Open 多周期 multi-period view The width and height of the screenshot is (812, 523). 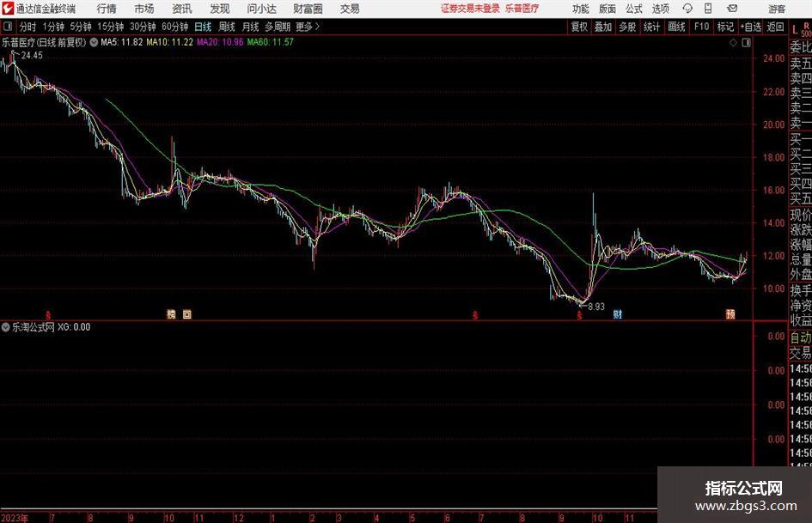point(278,27)
